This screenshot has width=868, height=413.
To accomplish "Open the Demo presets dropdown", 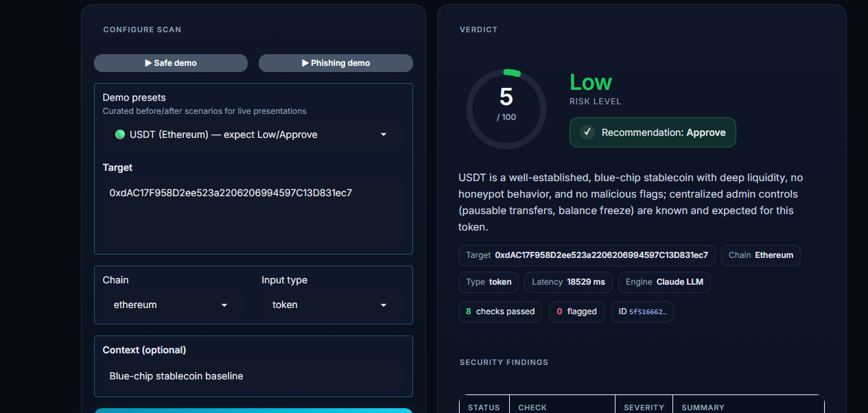I will [253, 134].
